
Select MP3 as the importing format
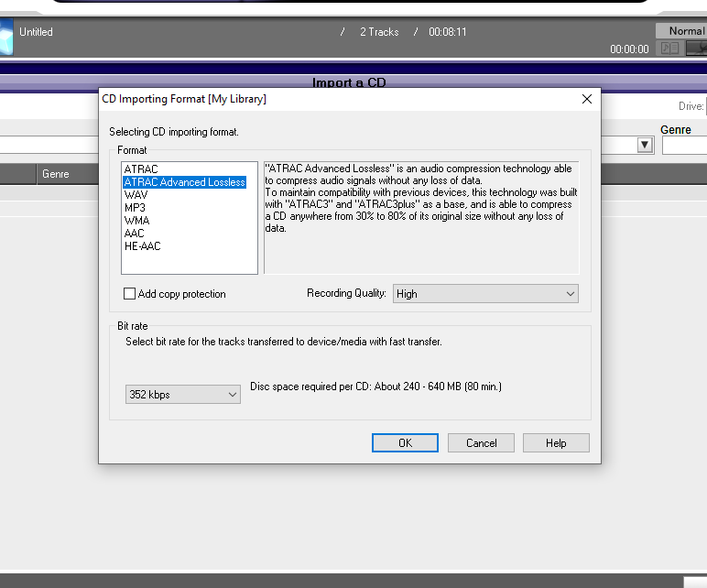pyautogui.click(x=135, y=208)
